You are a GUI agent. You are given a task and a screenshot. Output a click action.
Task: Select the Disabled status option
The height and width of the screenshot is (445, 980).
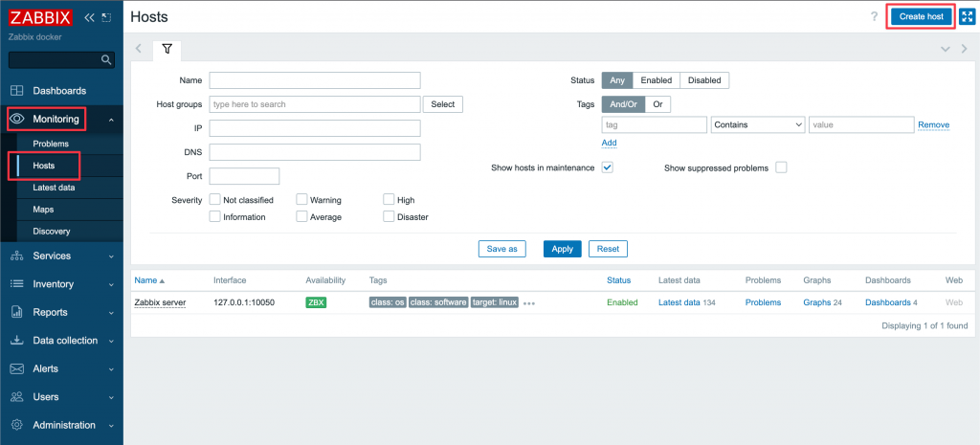pos(704,80)
